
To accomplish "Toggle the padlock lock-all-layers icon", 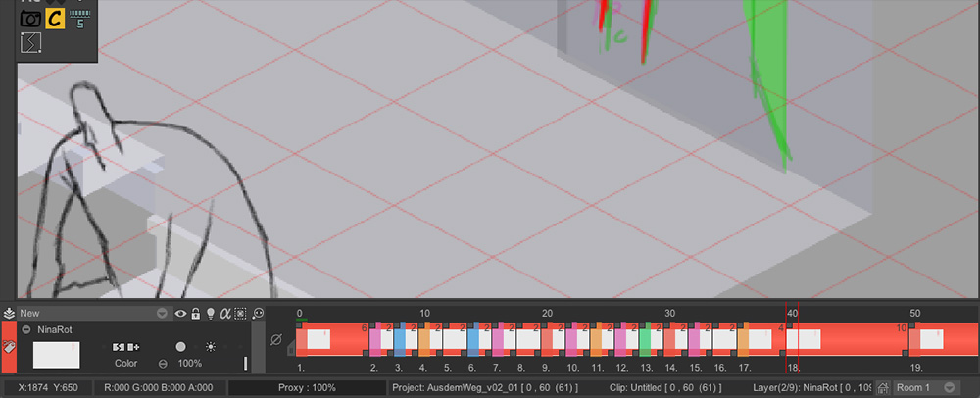I will coord(196,313).
